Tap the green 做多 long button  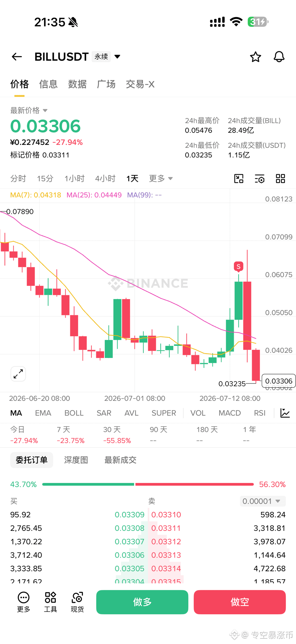(x=142, y=602)
